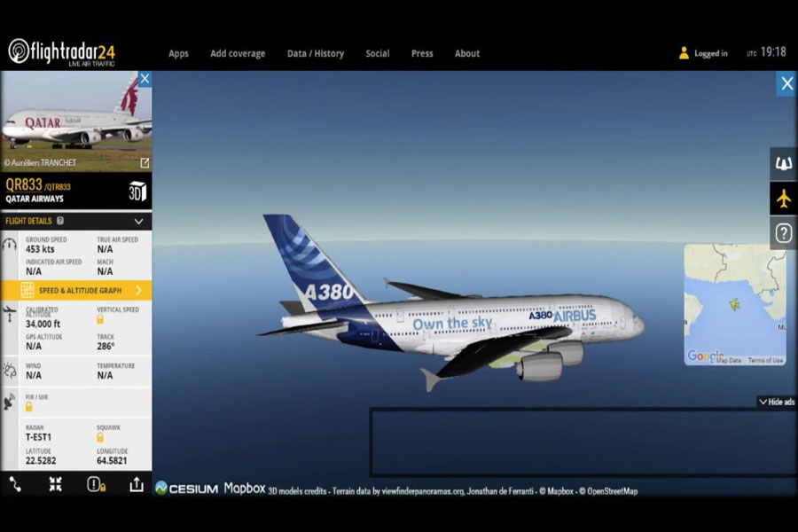
Task: Open Add coverage menu
Action: point(238,53)
